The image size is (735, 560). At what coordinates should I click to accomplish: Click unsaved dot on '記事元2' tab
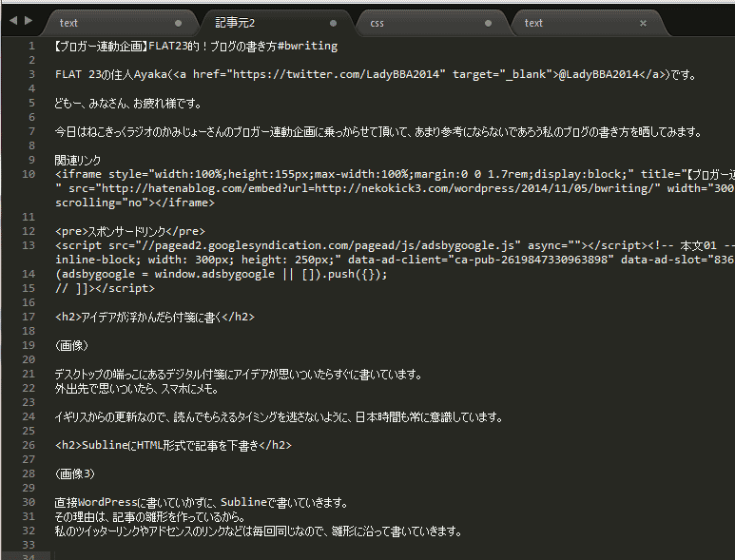[x=333, y=23]
